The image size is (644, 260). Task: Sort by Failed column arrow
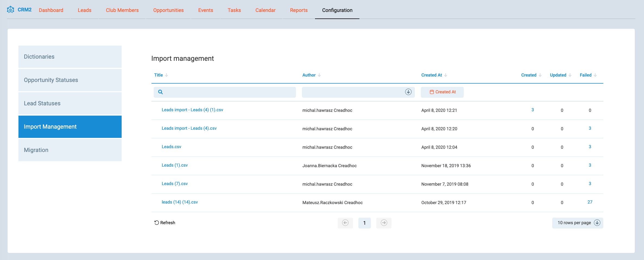[x=595, y=75]
